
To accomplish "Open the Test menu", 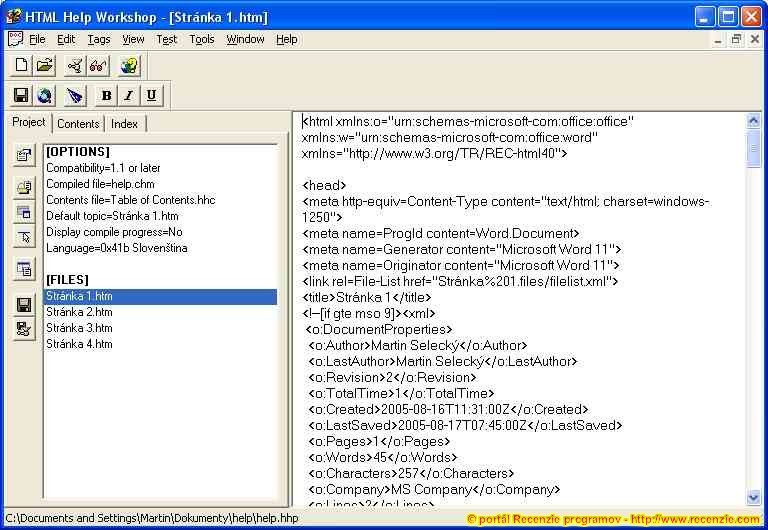I will 167,39.
